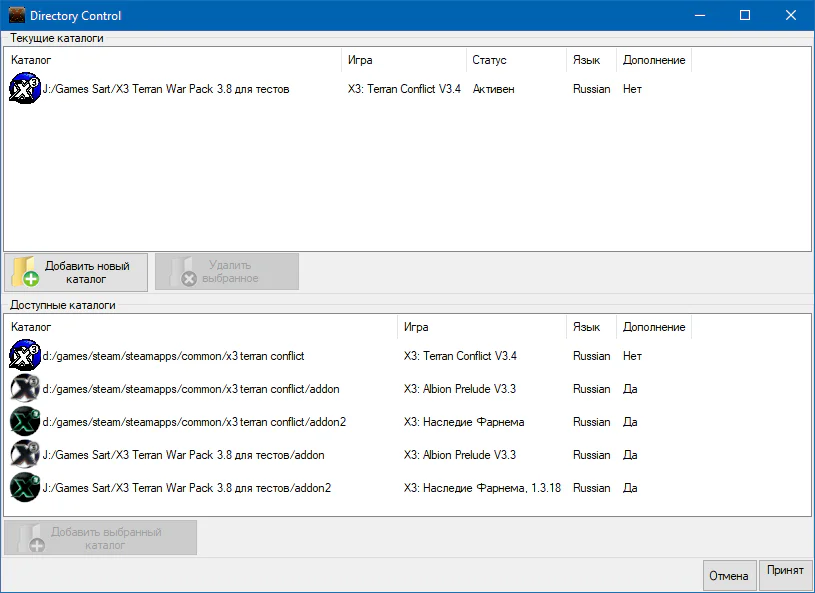Click the Добавить выбранный каталог button
The height and width of the screenshot is (593, 815).
click(100, 538)
